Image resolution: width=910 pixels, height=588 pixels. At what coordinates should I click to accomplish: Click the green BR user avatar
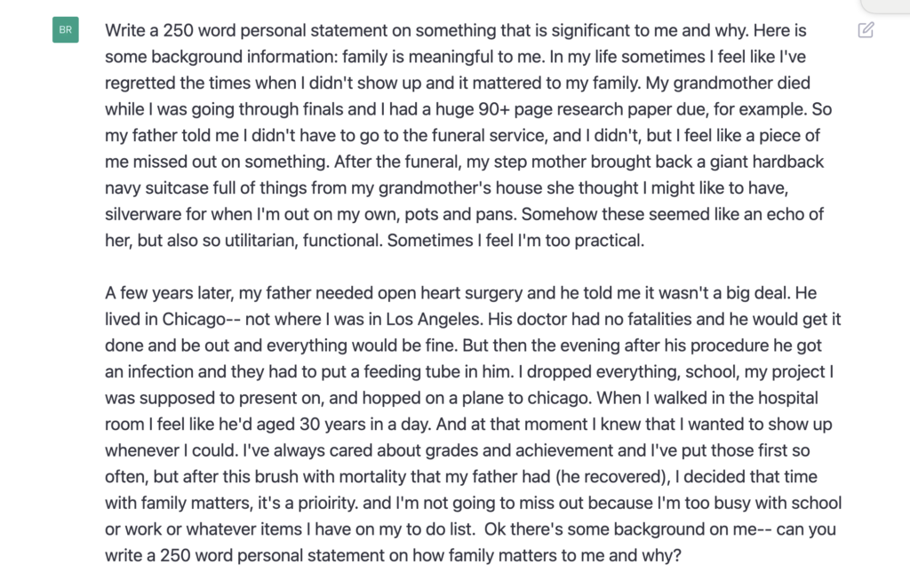coord(66,29)
